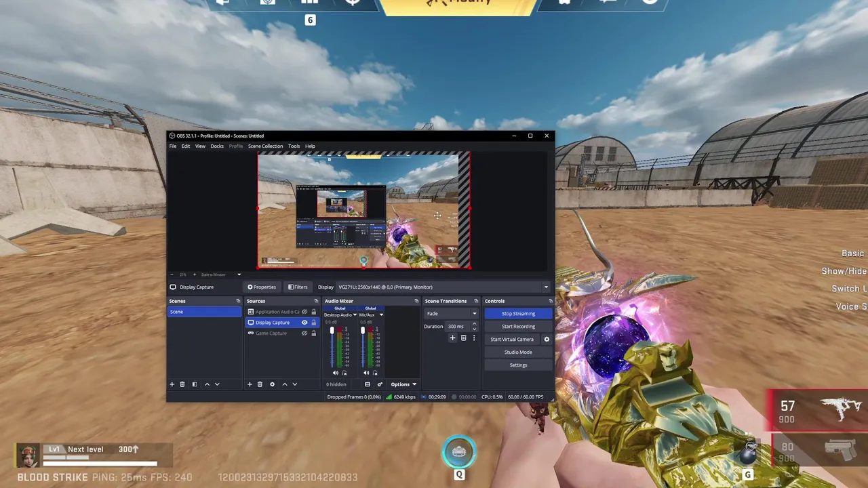Open the Edit menu
Image resolution: width=868 pixels, height=488 pixels.
click(185, 146)
